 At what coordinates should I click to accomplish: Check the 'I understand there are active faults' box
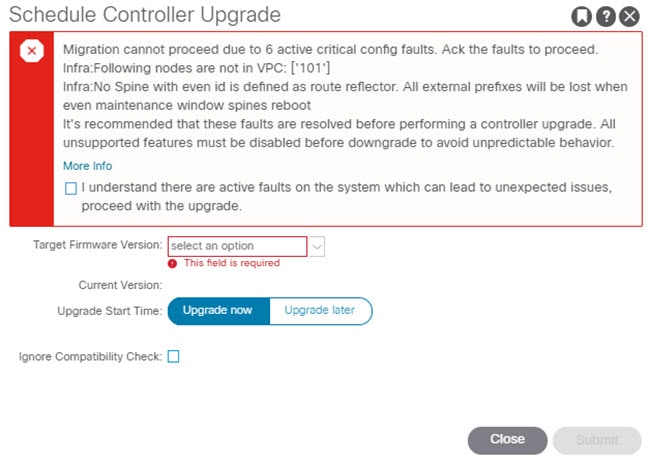[x=71, y=188]
